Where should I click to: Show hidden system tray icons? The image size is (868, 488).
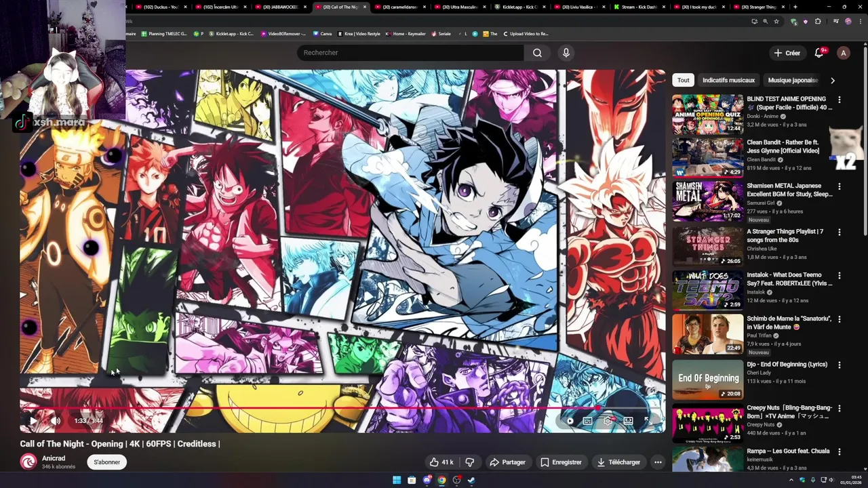[x=791, y=481]
